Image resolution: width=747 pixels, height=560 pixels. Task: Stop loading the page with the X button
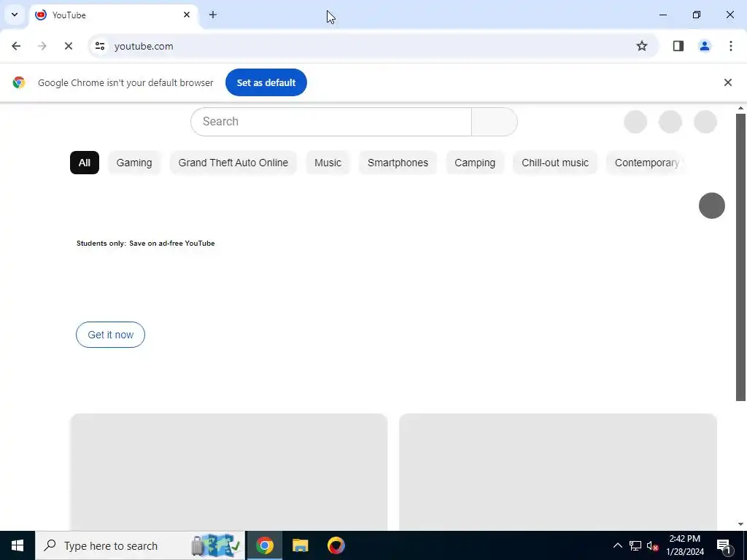pos(68,46)
